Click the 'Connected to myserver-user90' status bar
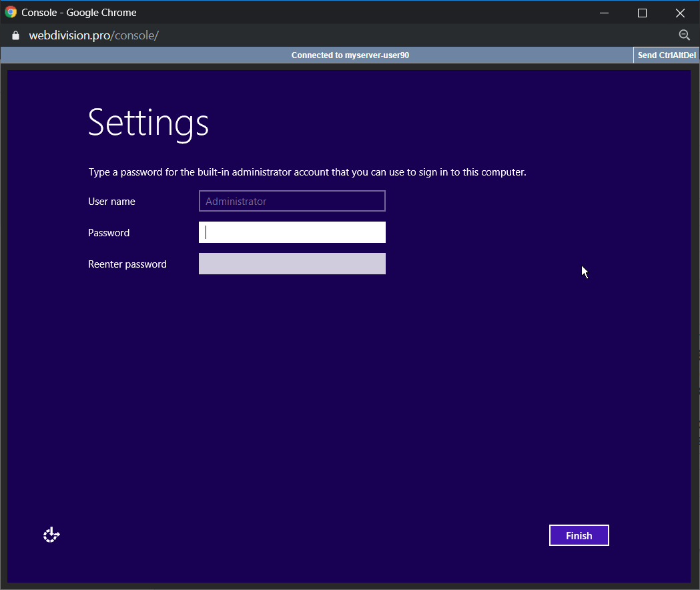The width and height of the screenshot is (700, 590). tap(350, 55)
